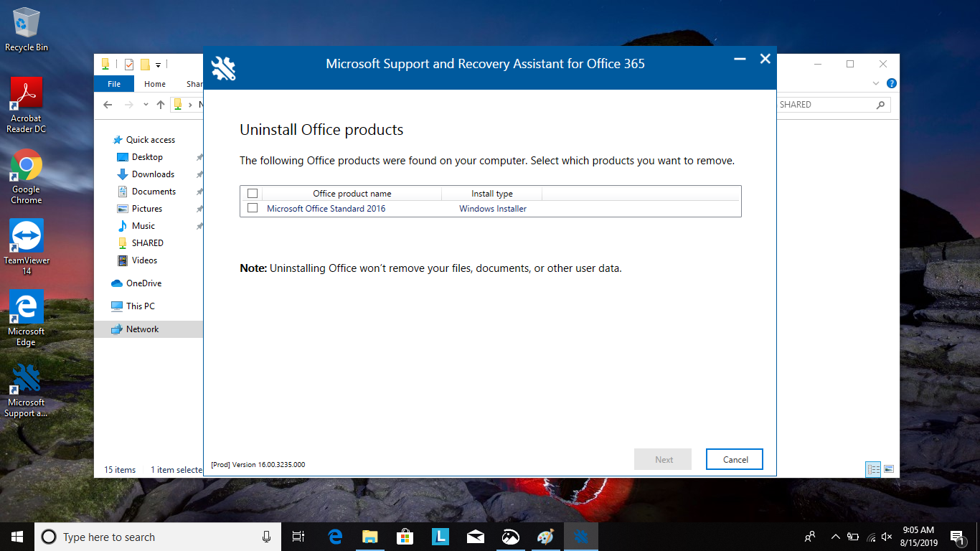
Task: Open Mail from the taskbar
Action: [x=476, y=537]
